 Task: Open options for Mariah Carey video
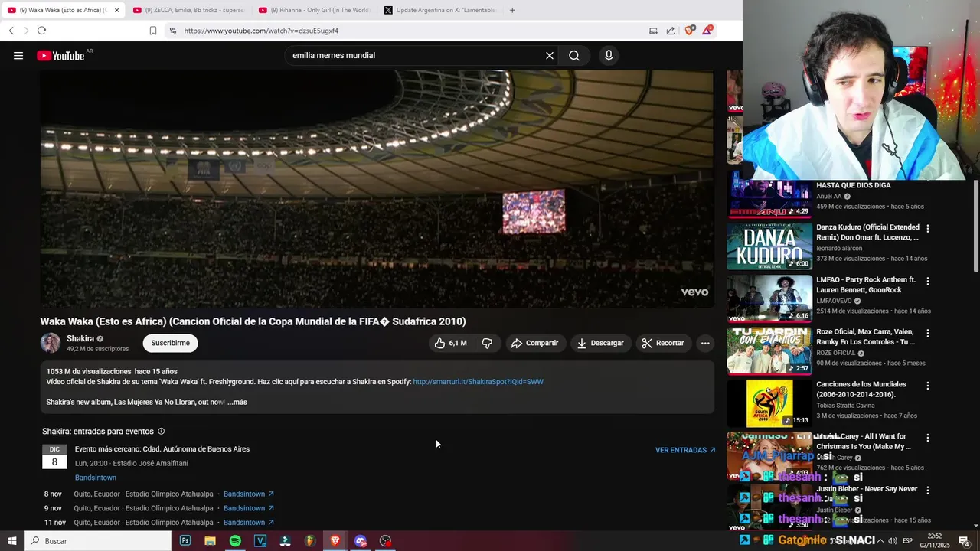(x=928, y=438)
